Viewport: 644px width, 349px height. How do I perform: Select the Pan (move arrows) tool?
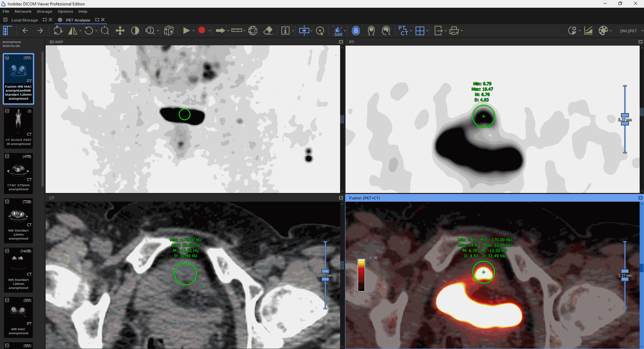click(x=120, y=31)
